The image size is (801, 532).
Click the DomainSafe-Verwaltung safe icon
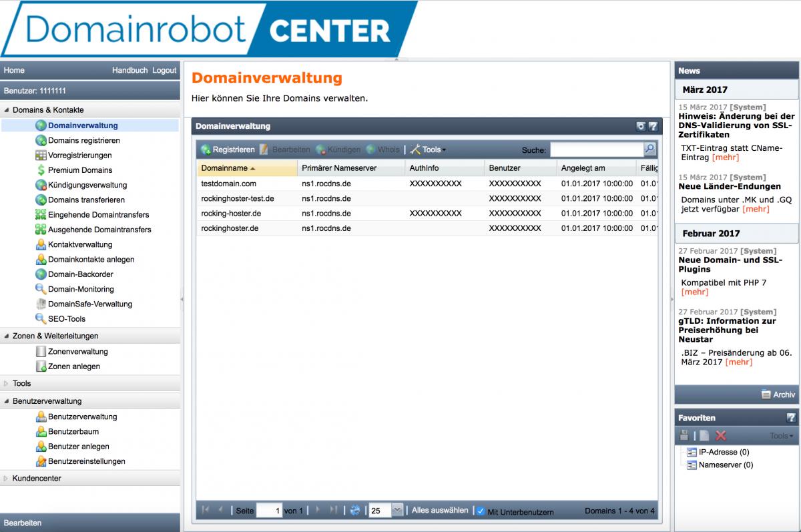pos(41,304)
